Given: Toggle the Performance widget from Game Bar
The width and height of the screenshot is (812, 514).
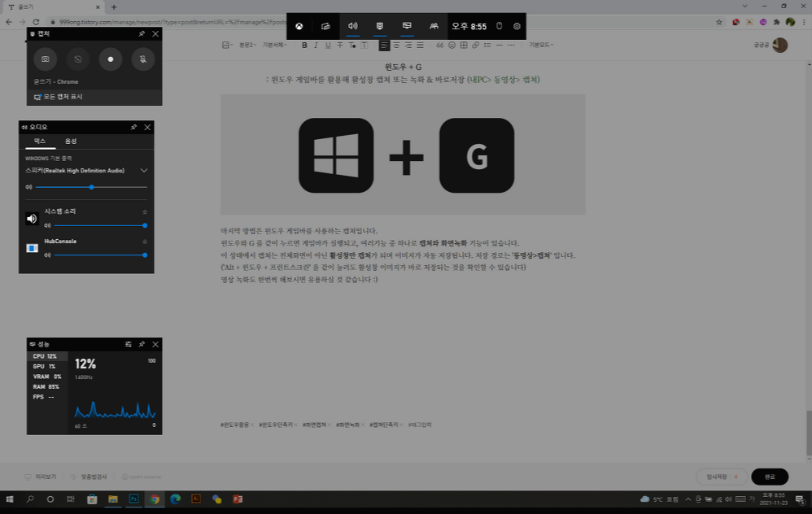Looking at the screenshot, I should click(x=407, y=26).
